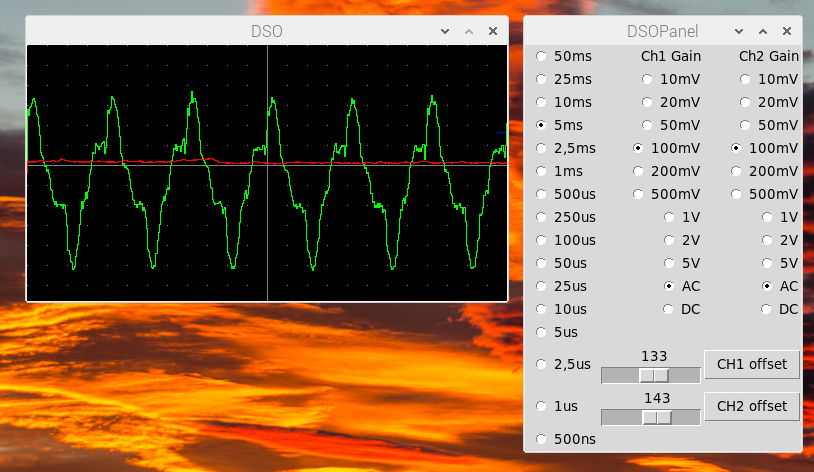
Task: Click the CH1 offset button
Action: click(752, 364)
